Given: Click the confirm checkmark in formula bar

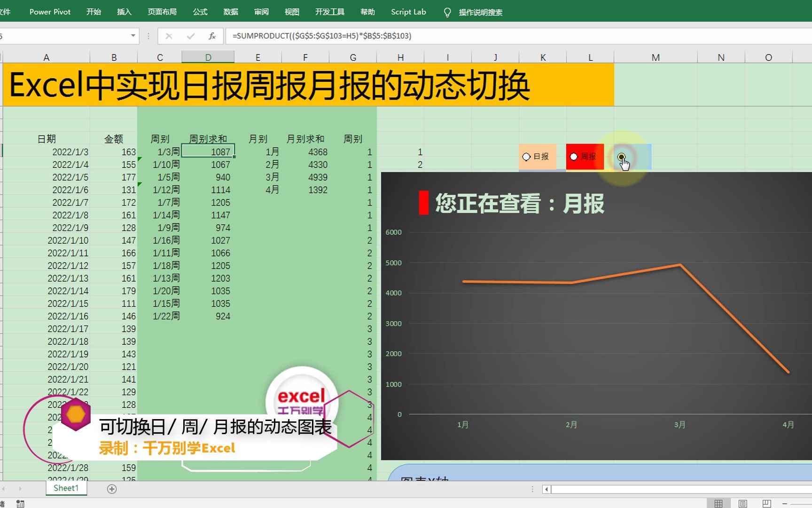Looking at the screenshot, I should click(190, 36).
